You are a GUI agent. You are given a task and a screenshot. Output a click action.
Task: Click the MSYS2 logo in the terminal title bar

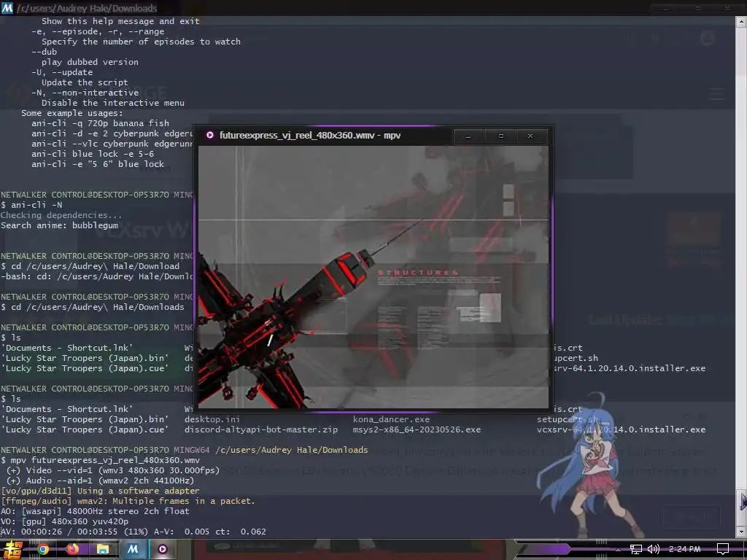pos(7,7)
